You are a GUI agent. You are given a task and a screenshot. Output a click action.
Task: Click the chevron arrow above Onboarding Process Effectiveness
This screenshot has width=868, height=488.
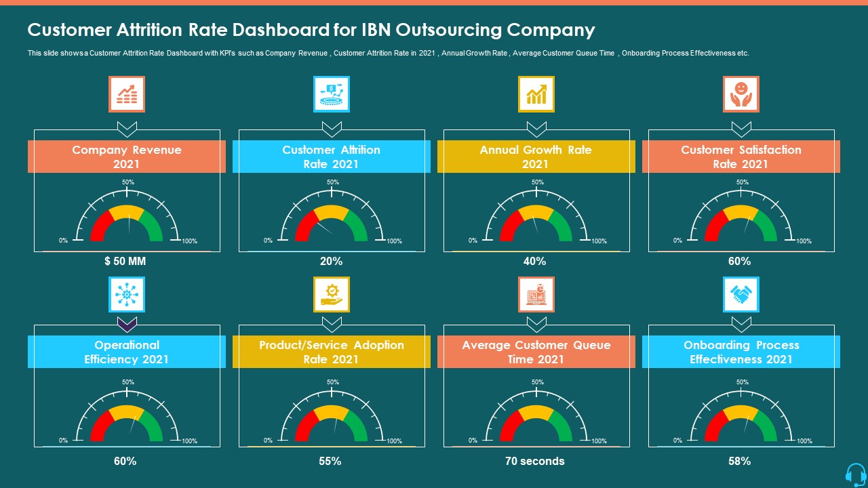(741, 323)
